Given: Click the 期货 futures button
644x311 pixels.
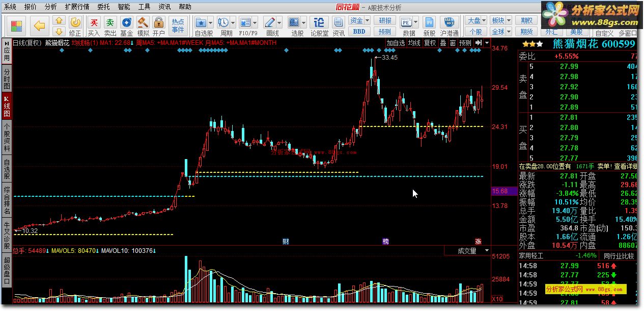Looking at the screenshot, I should (527, 31).
